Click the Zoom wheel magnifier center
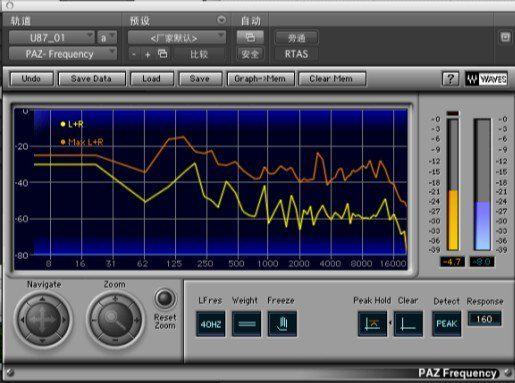The width and height of the screenshot is (515, 383). coord(115,319)
